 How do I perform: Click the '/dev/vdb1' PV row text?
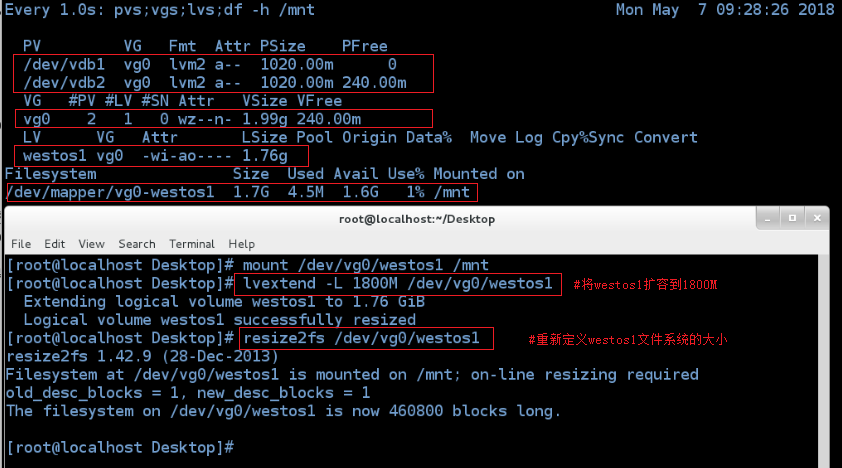[210, 64]
